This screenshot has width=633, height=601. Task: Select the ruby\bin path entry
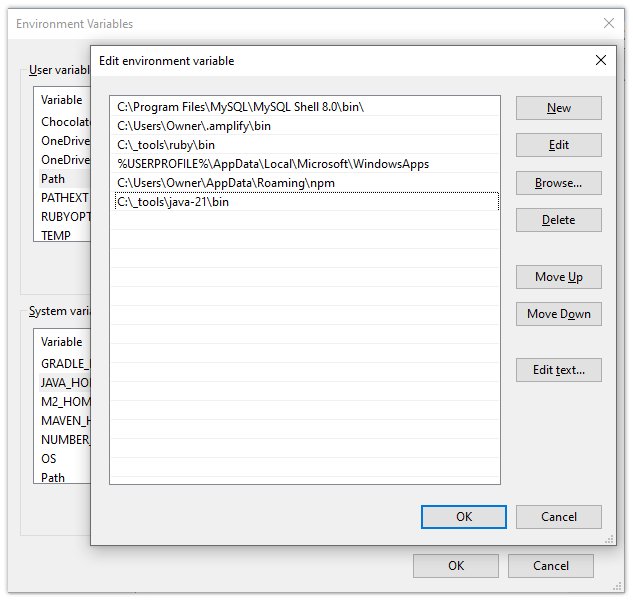pos(166,145)
